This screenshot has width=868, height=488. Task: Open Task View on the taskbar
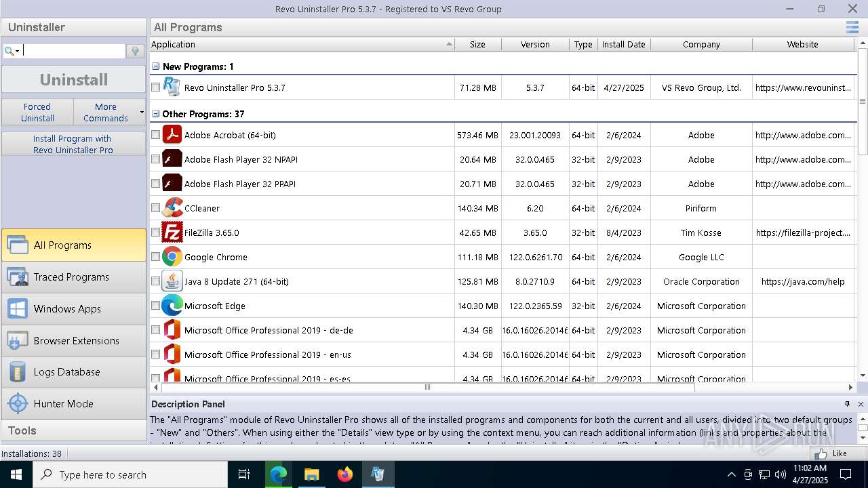click(244, 474)
